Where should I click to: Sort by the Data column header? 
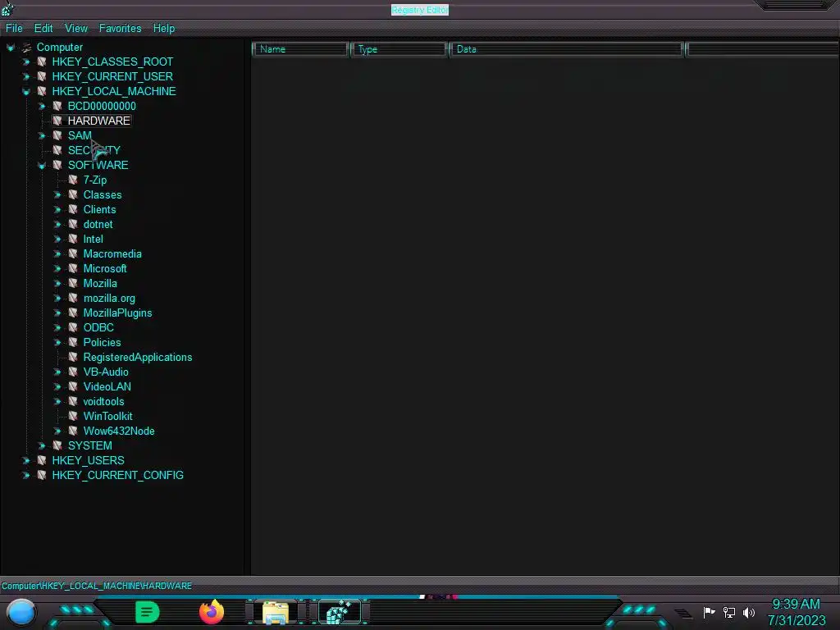[x=566, y=49]
